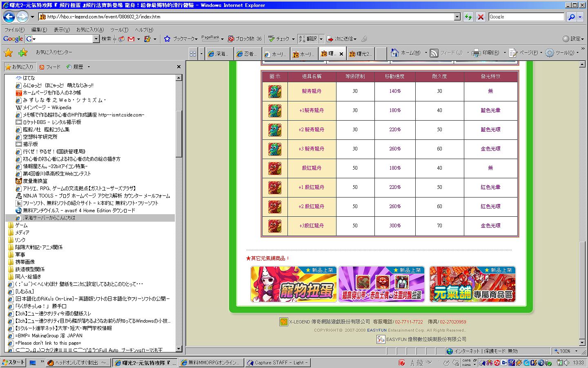Open the tab list dropdown arrow
The height and width of the screenshot is (368, 588).
[201, 54]
